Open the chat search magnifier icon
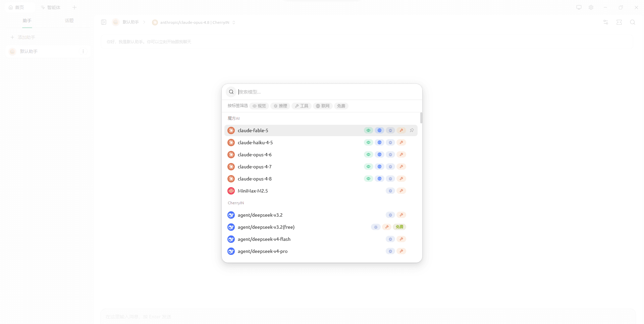644x324 pixels. (x=633, y=22)
